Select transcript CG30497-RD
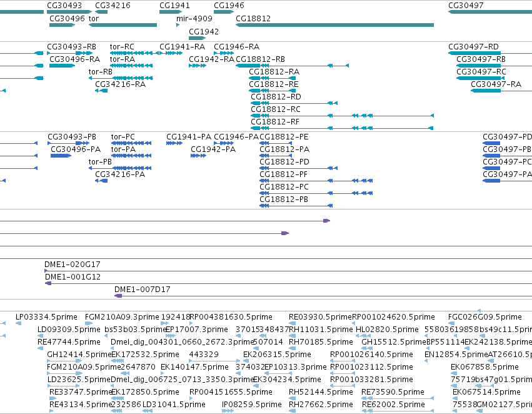 [473, 46]
